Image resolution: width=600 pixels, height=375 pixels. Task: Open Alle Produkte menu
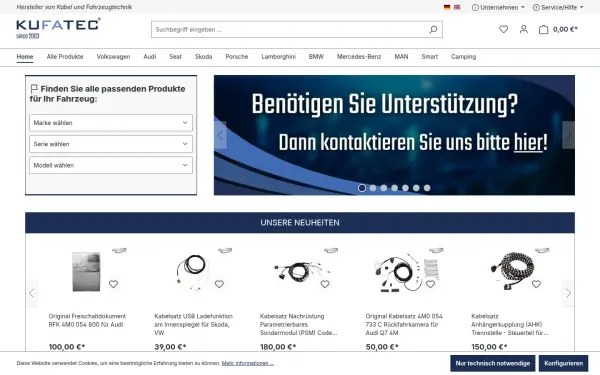pos(65,57)
